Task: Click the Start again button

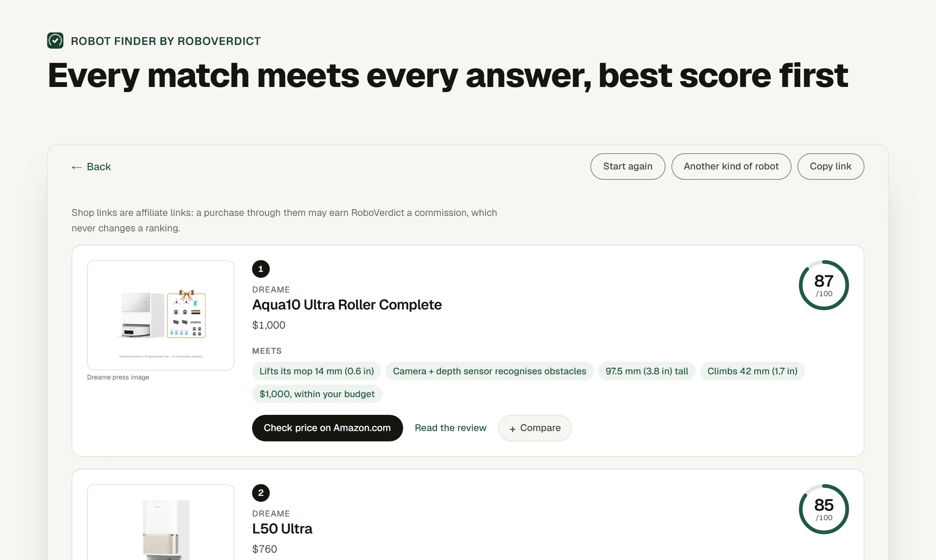Action: click(x=627, y=167)
